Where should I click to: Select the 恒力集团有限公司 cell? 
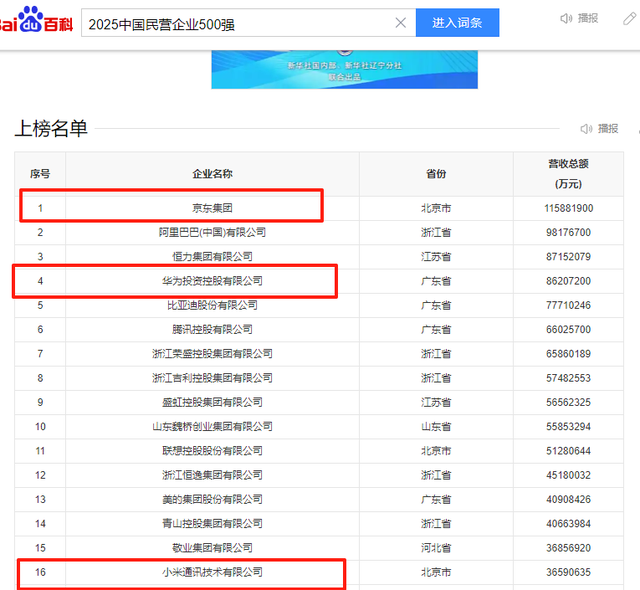tap(212, 257)
